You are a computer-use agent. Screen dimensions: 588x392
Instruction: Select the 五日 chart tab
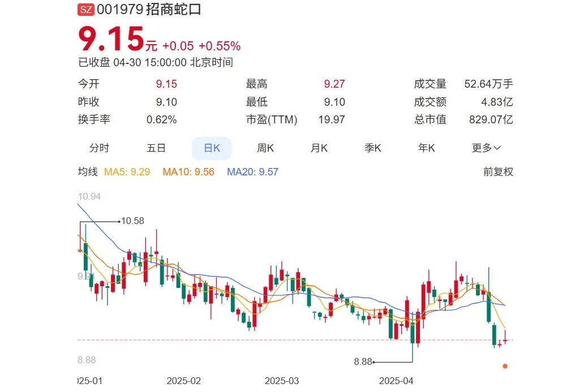(x=156, y=148)
